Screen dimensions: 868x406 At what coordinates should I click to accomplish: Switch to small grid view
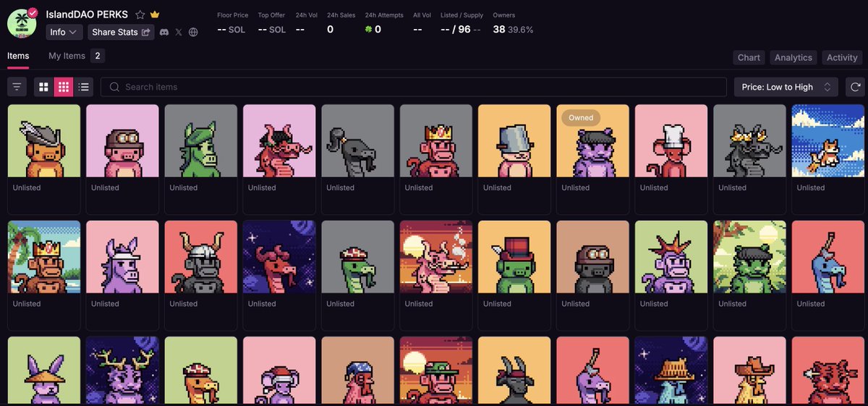[x=64, y=87]
